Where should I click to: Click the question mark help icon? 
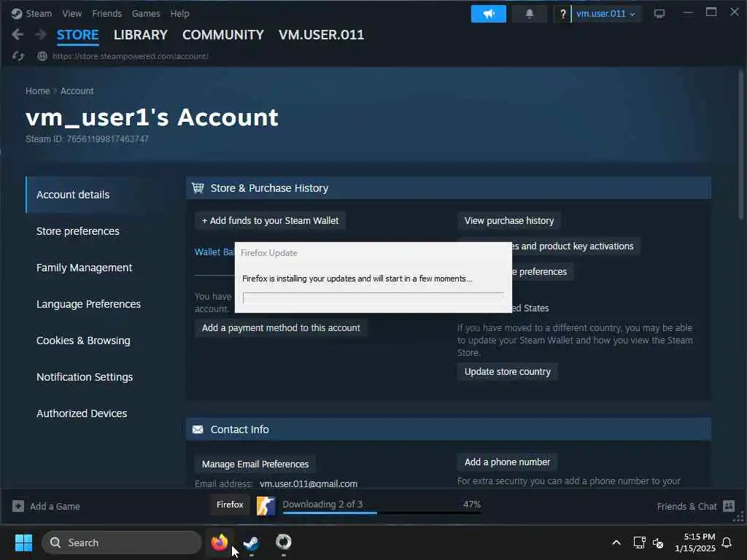click(x=562, y=14)
